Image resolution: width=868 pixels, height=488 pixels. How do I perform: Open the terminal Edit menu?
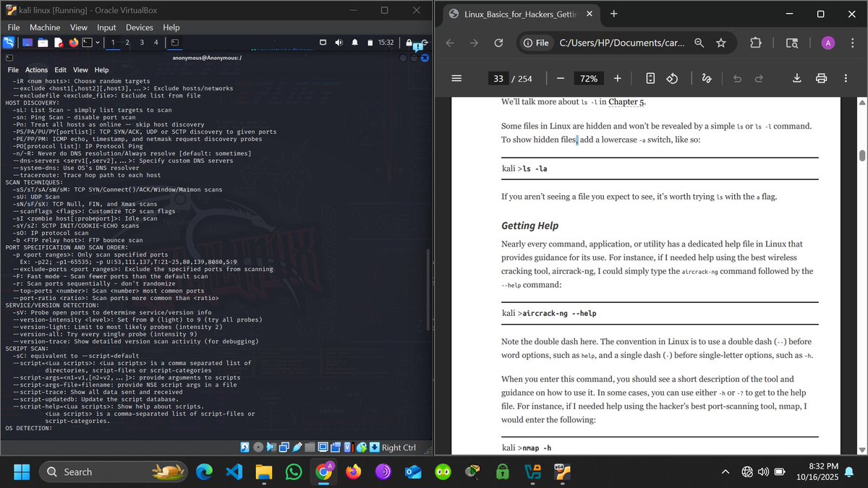60,70
